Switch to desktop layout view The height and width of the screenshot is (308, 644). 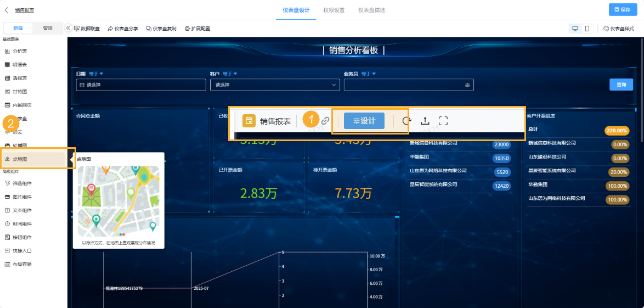tap(575, 29)
